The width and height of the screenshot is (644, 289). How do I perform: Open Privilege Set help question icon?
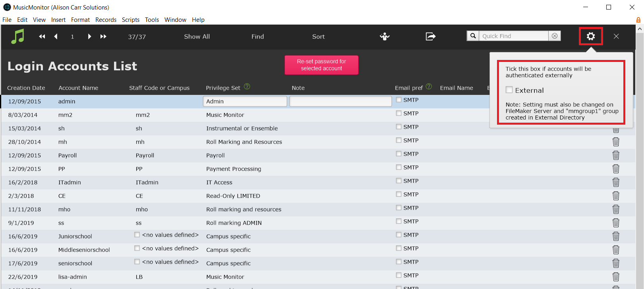tap(247, 87)
